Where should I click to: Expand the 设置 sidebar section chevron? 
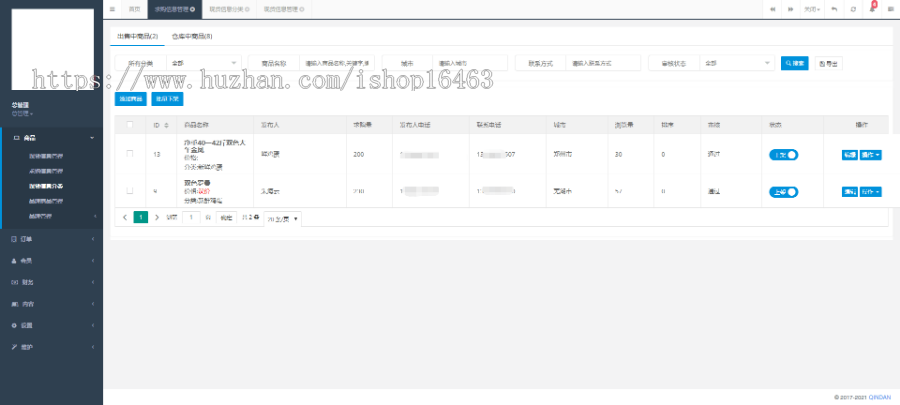click(x=93, y=325)
